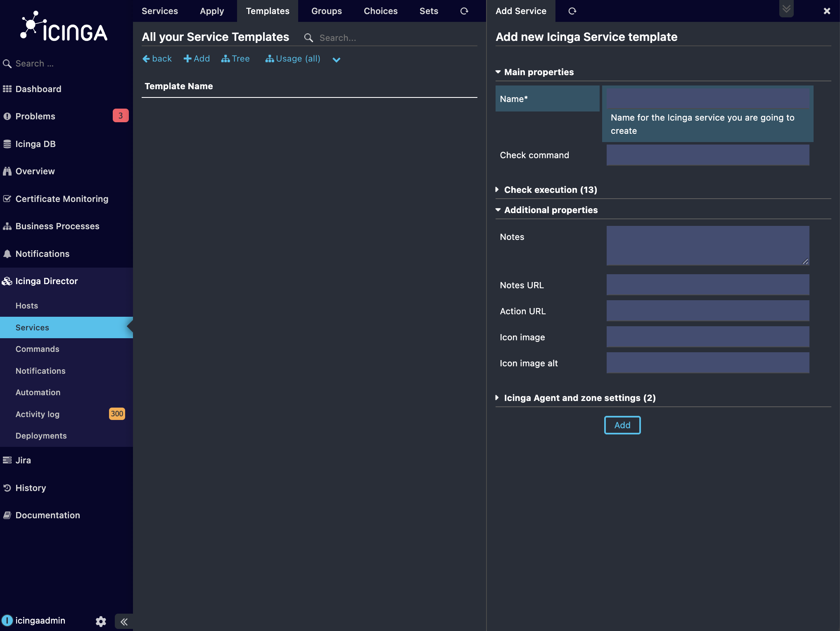This screenshot has height=631, width=840.
Task: Open Dashboard from the sidebar
Action: [x=38, y=89]
